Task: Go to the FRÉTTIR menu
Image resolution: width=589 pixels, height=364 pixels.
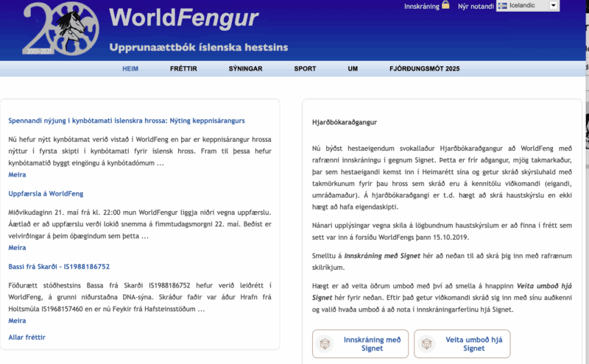Action: 183,68
